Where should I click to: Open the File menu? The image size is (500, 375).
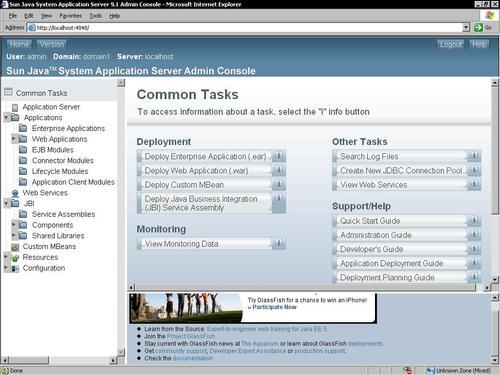pyautogui.click(x=13, y=16)
